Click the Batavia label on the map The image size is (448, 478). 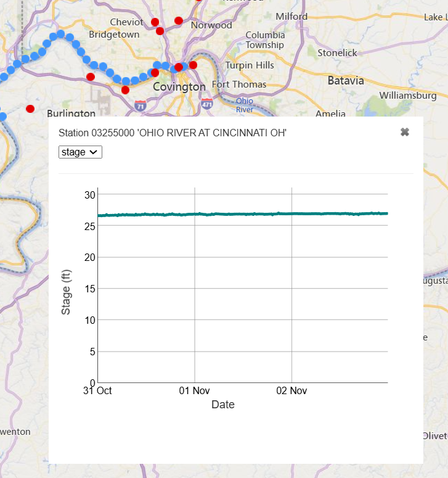346,81
